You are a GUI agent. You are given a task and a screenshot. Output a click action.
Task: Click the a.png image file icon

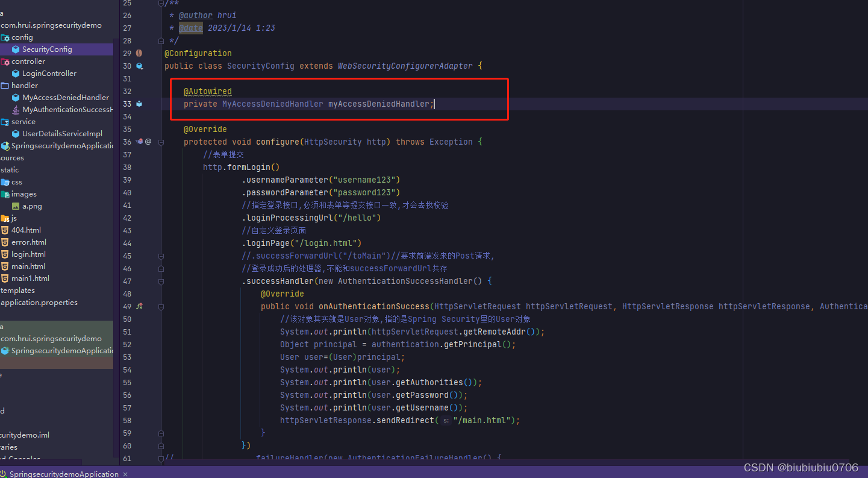(x=16, y=206)
